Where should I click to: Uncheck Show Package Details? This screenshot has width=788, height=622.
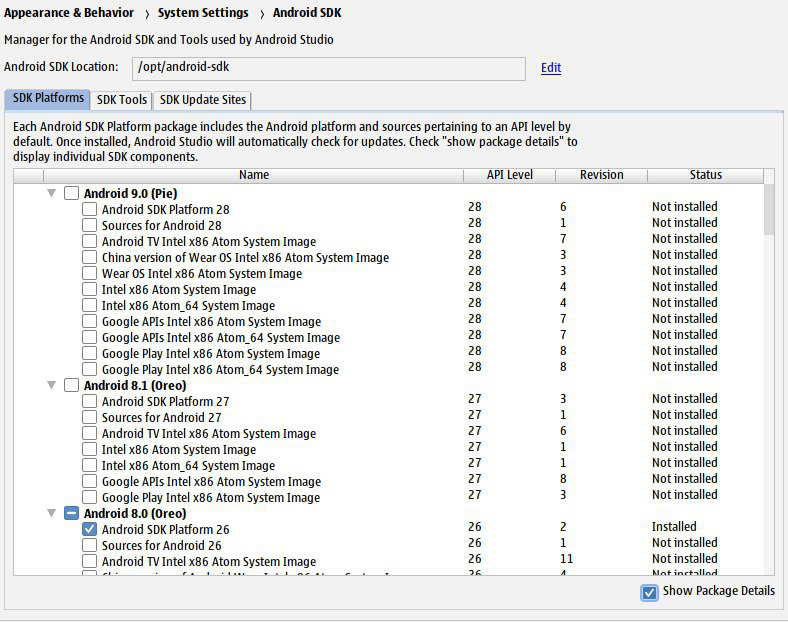pos(649,592)
